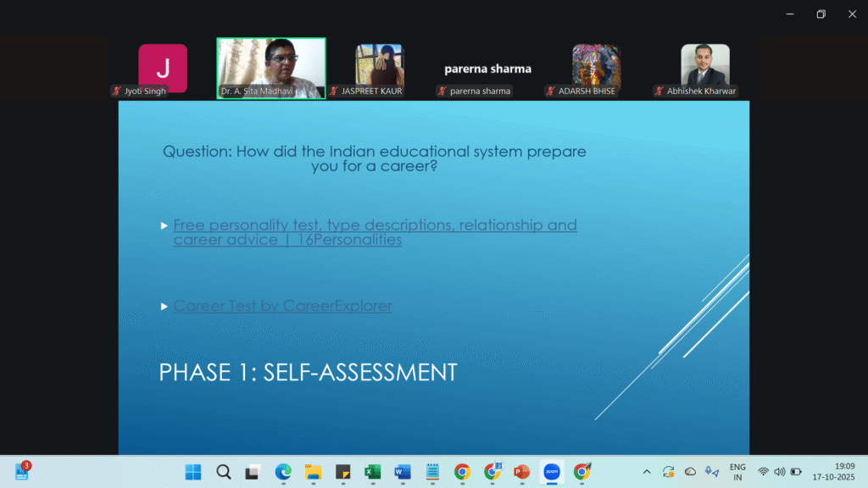
Task: Open Microsoft Edge from the taskbar
Action: click(x=283, y=472)
